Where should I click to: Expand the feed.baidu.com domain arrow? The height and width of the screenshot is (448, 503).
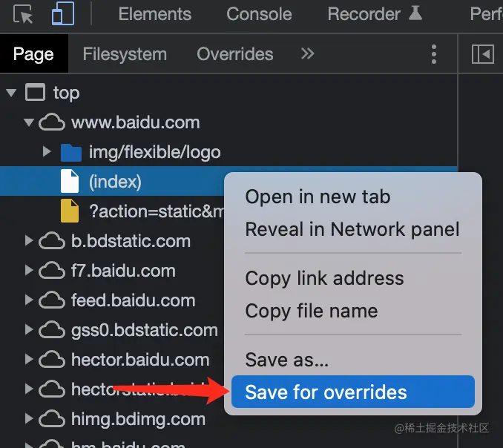pyautogui.click(x=29, y=300)
